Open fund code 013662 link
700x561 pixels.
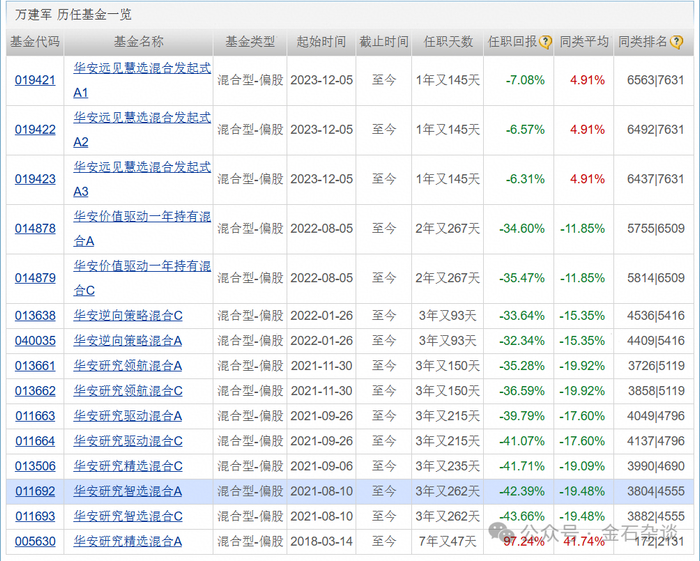[35, 391]
